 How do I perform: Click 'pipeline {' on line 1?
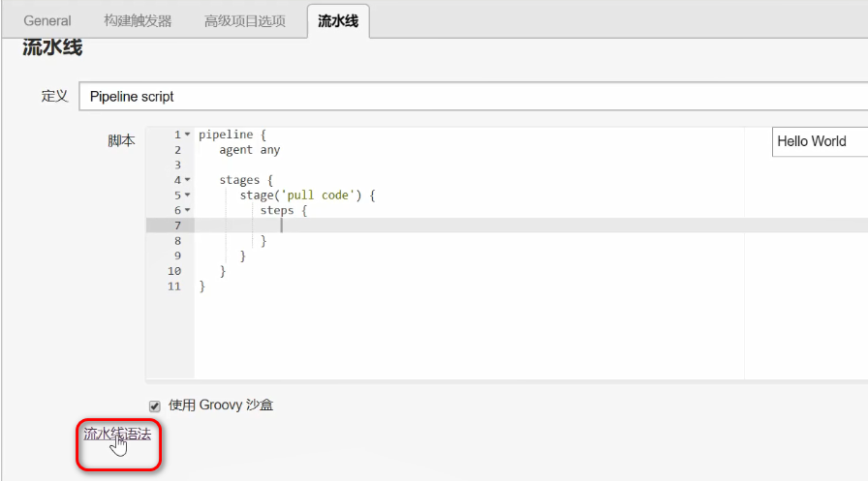tap(232, 135)
